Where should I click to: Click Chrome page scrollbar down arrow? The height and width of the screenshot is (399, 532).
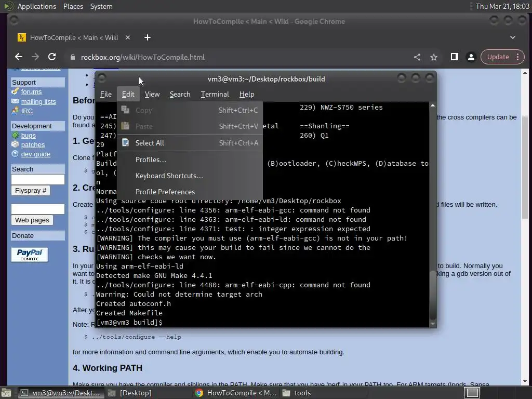(x=525, y=382)
